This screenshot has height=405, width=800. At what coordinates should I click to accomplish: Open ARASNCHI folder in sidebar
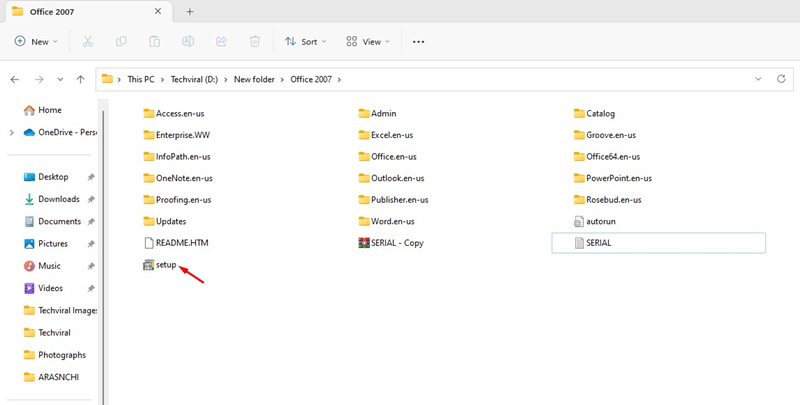pos(52,377)
